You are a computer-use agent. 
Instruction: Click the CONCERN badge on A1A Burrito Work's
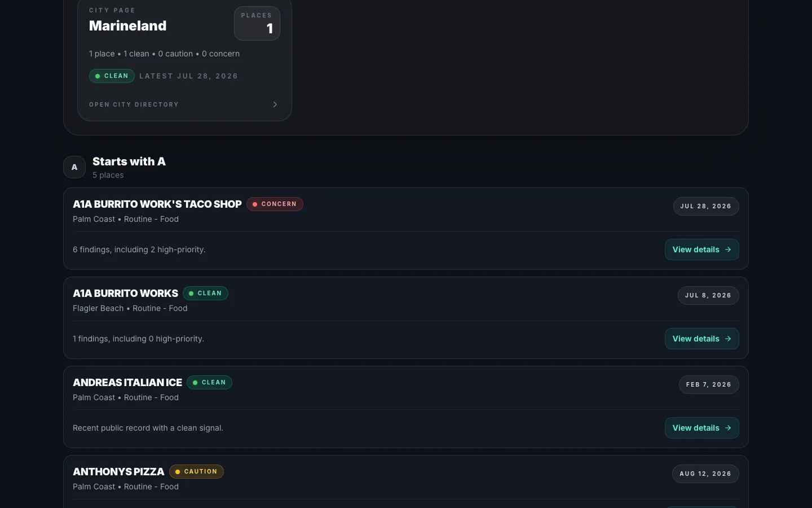(x=275, y=204)
